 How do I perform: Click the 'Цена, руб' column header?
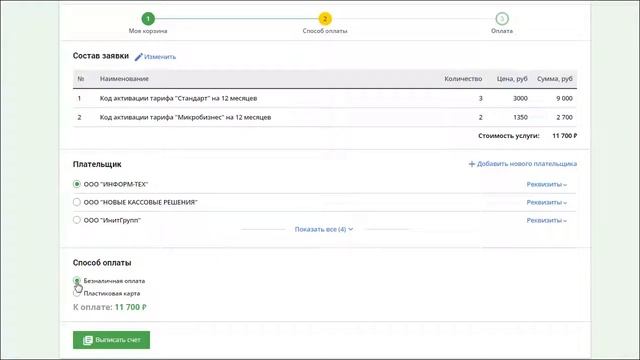(x=512, y=79)
